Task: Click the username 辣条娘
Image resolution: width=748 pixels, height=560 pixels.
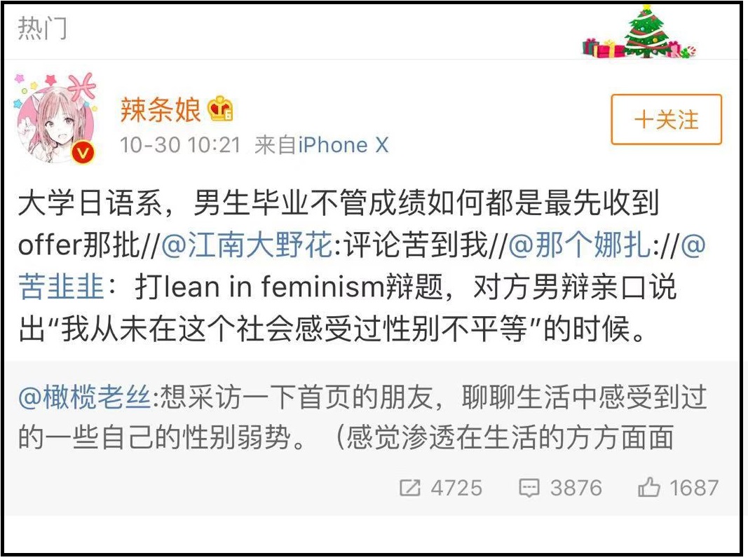Action: coord(161,109)
